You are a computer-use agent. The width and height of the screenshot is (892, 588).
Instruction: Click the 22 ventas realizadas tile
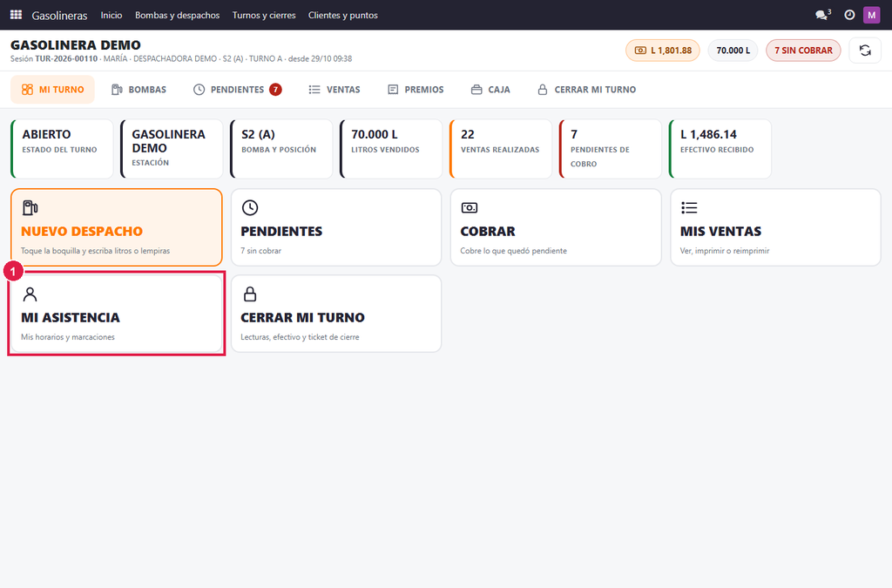[x=501, y=149]
